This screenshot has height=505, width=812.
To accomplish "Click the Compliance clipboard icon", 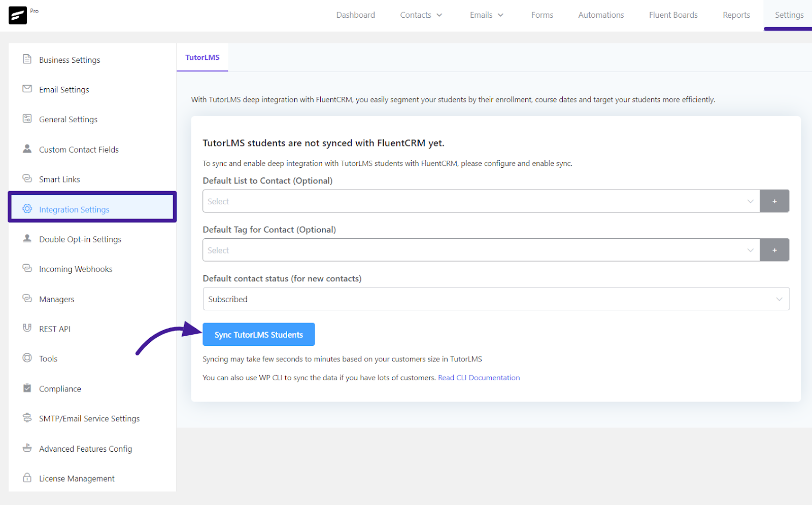I will click(x=27, y=388).
